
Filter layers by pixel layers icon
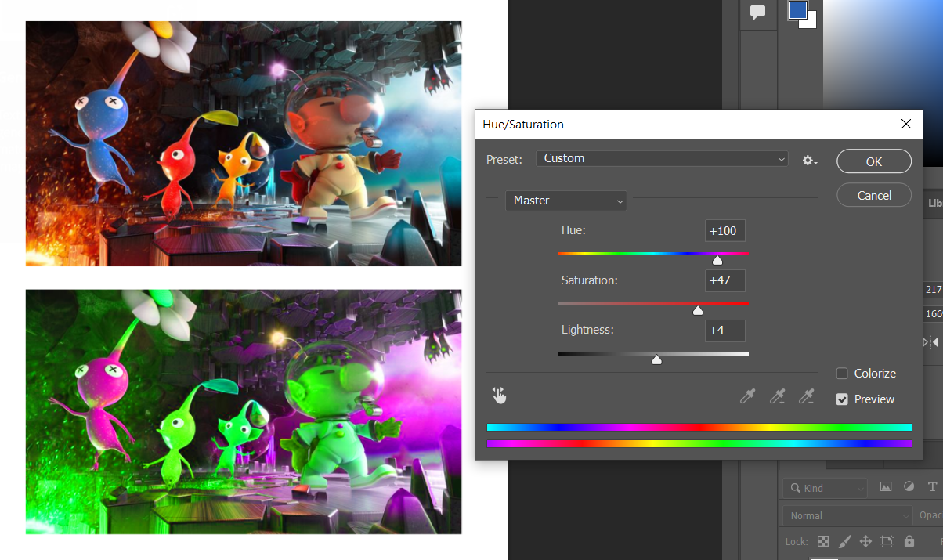(886, 486)
